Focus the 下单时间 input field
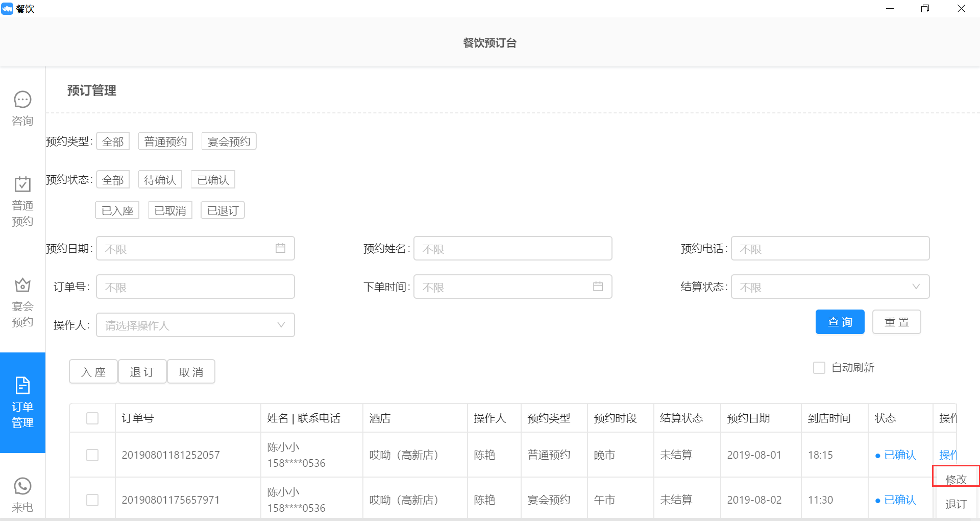The height and width of the screenshot is (521, 980). click(x=513, y=287)
